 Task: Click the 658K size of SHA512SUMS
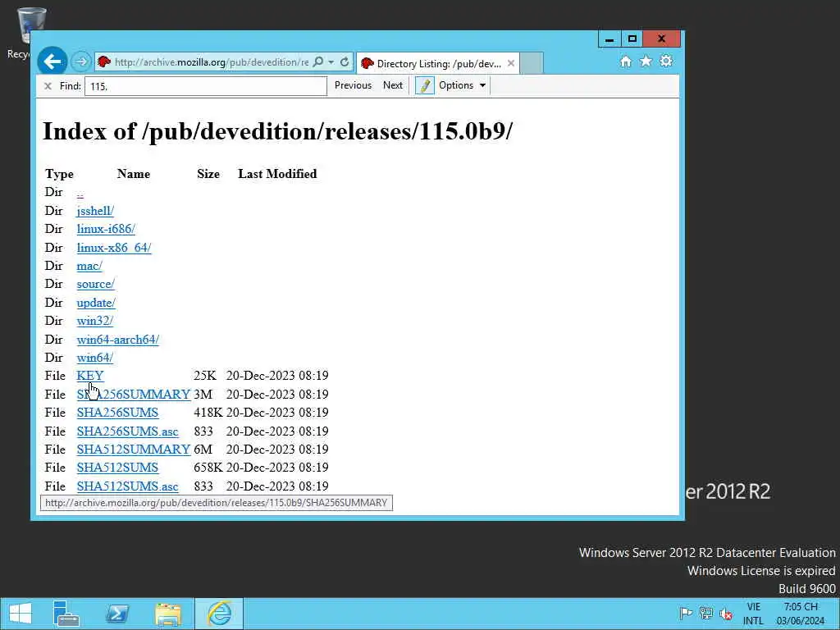coord(208,468)
